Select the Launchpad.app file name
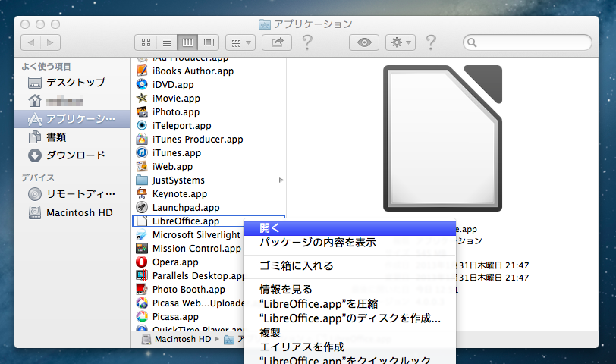The width and height of the screenshot is (616, 364). [186, 208]
